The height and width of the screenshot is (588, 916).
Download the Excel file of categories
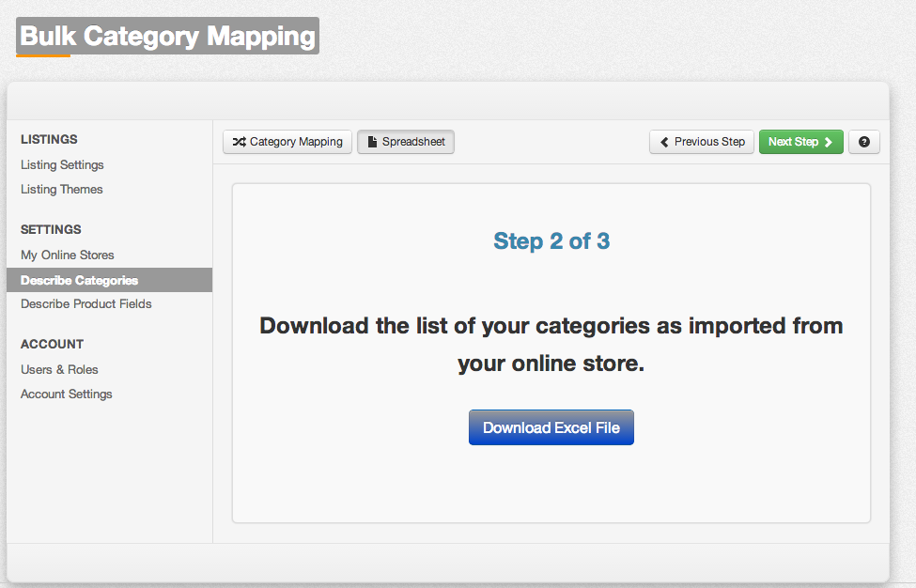[551, 427]
